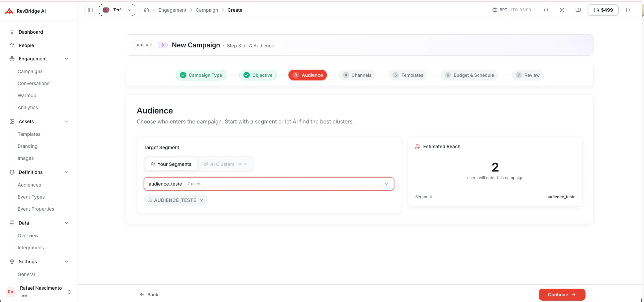Remove the AUDIENCE_TESTE chip

click(x=202, y=200)
